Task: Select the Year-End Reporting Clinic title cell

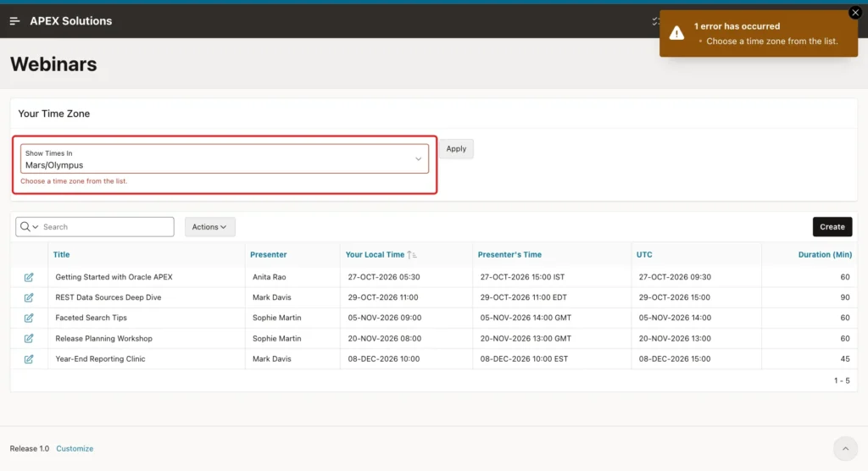Action: [100, 358]
